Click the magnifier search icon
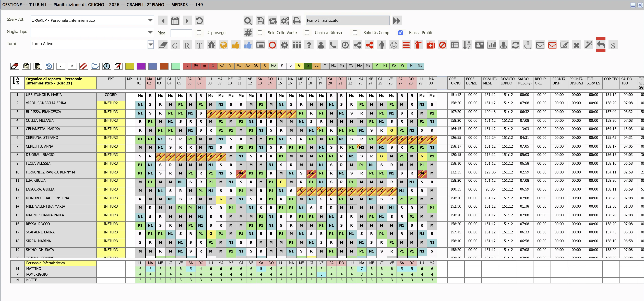644x301 pixels. click(248, 20)
